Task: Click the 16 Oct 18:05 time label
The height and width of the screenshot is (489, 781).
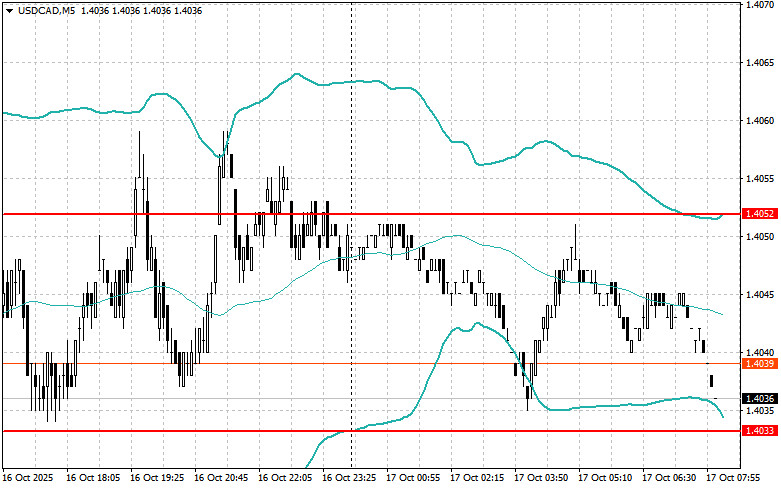Action: coord(93,478)
